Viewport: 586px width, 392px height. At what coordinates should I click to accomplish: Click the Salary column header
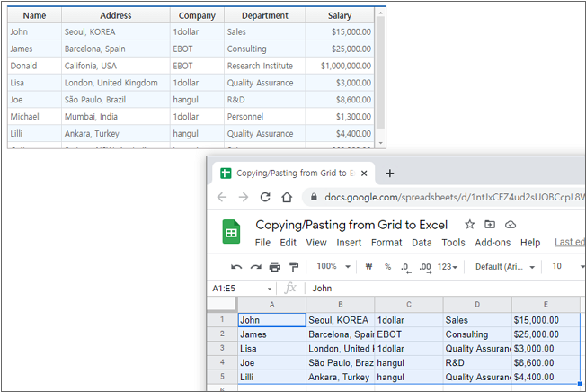339,15
